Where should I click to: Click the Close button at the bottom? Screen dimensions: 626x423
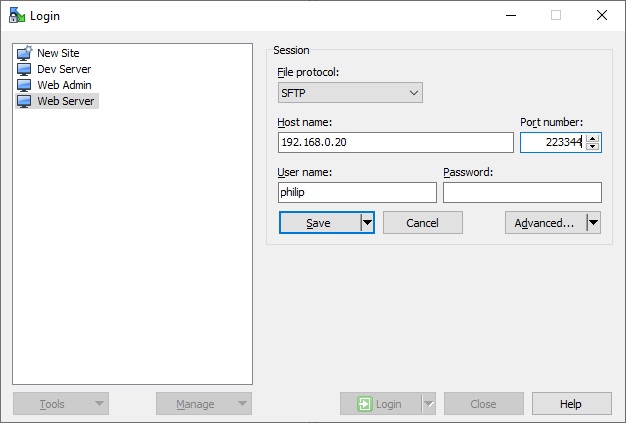click(x=483, y=404)
